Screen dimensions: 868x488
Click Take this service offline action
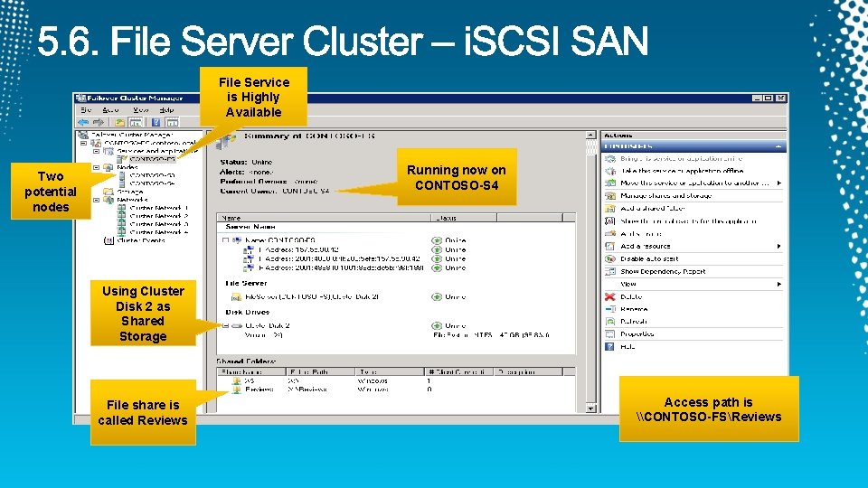(682, 171)
